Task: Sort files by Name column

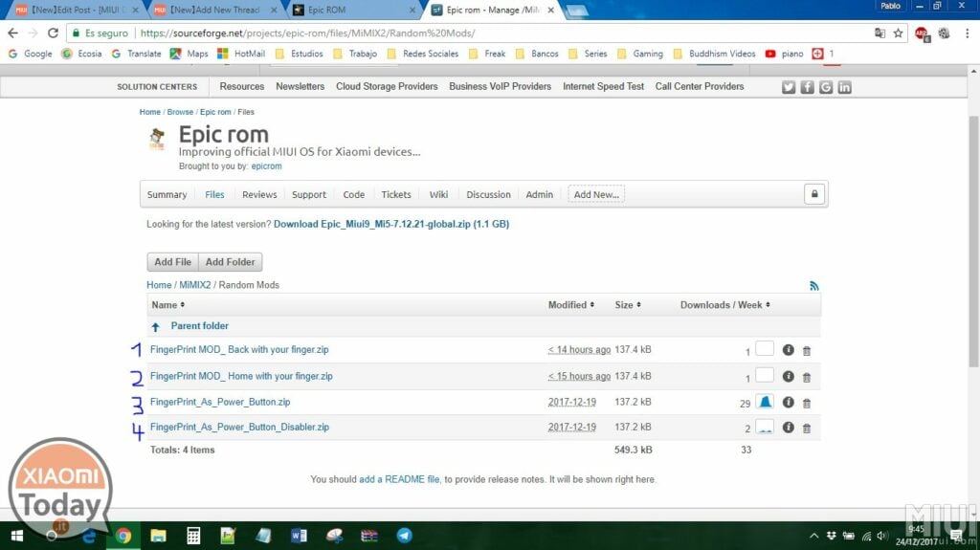Action: pos(168,305)
